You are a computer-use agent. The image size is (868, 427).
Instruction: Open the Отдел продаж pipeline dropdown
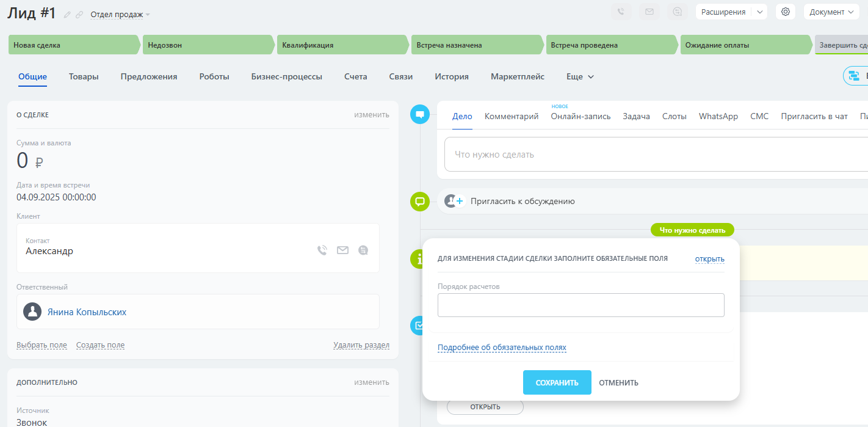(x=120, y=15)
